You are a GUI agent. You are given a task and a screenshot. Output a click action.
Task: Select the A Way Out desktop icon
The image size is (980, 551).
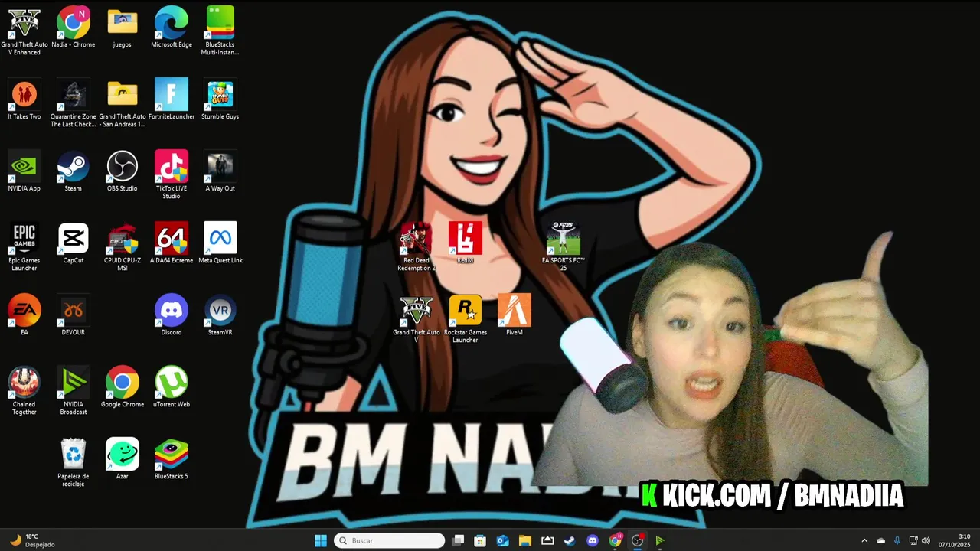click(x=220, y=171)
